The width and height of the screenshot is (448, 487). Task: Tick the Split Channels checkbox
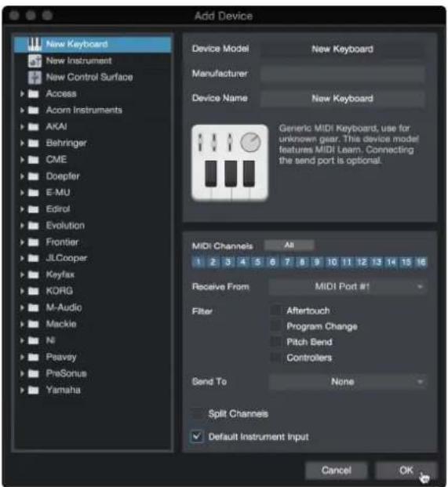197,413
